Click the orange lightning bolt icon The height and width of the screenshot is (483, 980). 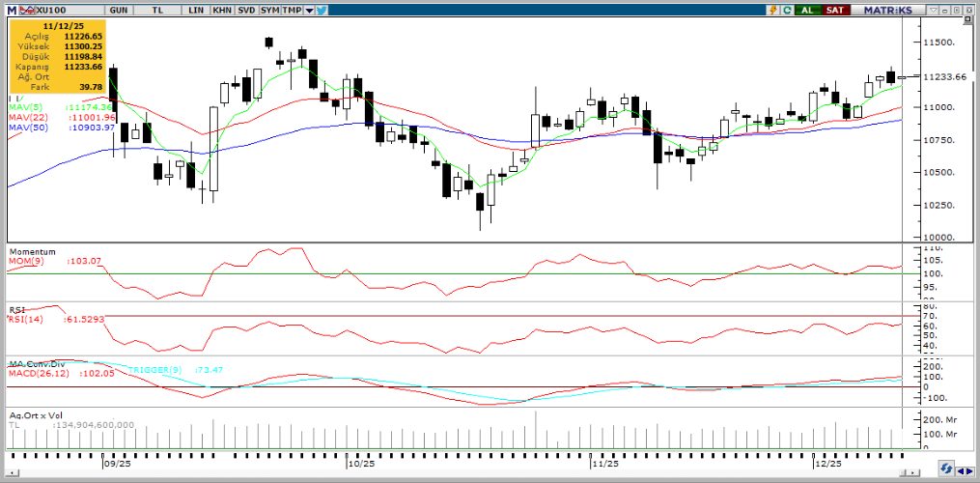pos(771,9)
